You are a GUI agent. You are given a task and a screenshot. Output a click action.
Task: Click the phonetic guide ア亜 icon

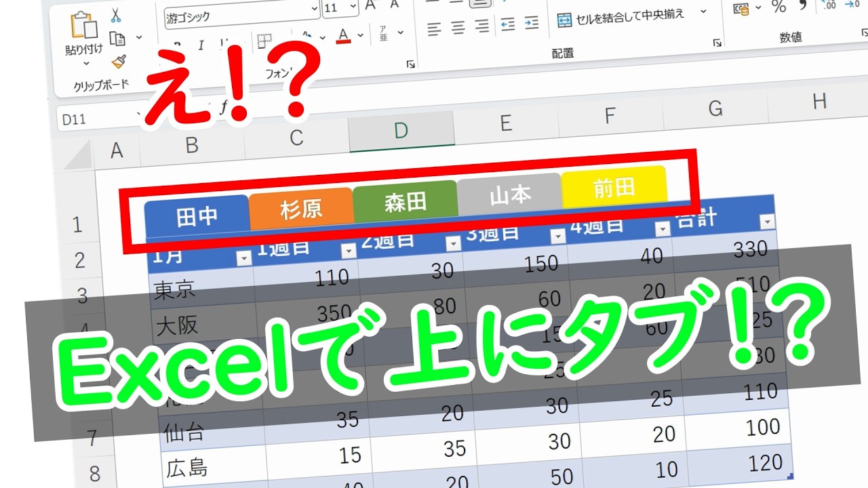point(384,33)
